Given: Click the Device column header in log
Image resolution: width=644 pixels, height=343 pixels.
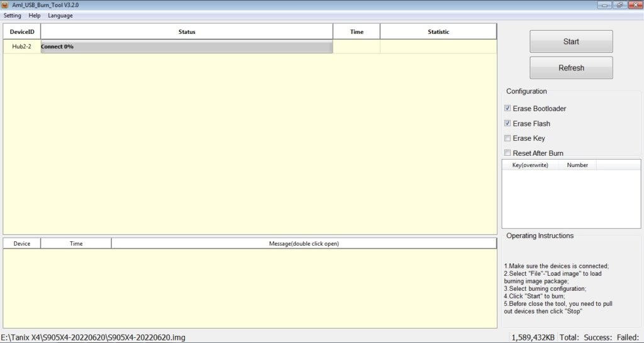Looking at the screenshot, I should tap(22, 243).
